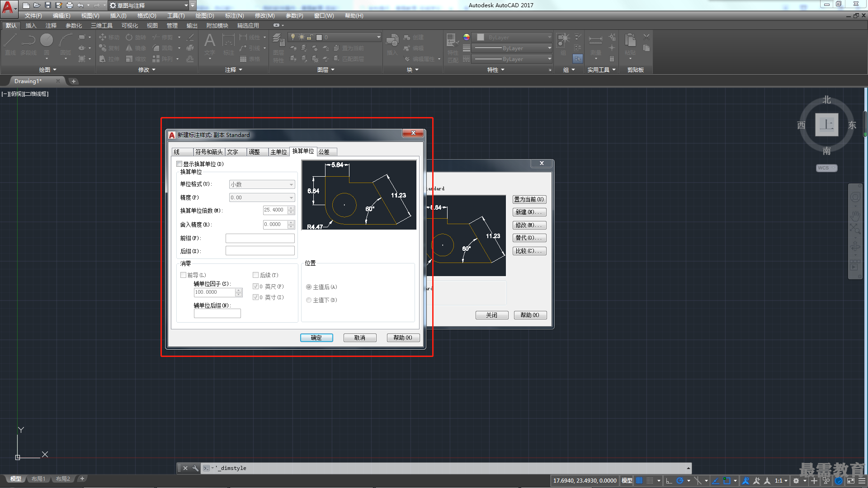868x488 pixels.
Task: Click the Table (表格) tool icon
Action: (250, 59)
